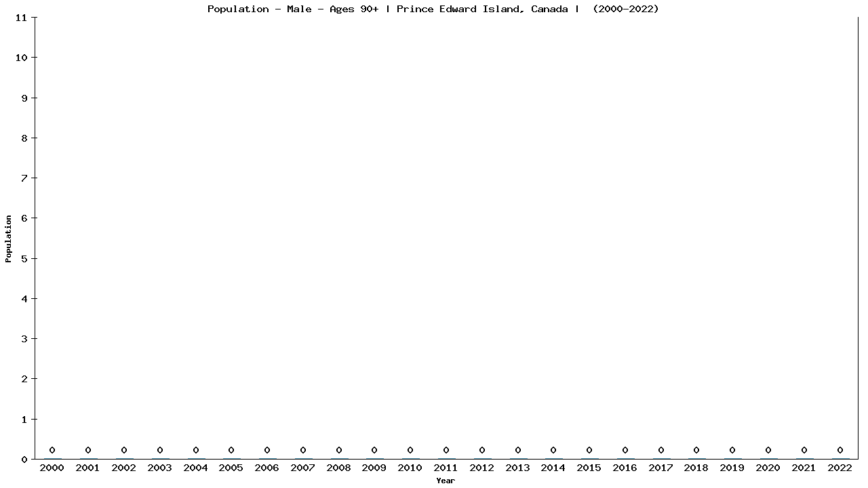Click the data value 0 above year 2017

point(661,450)
